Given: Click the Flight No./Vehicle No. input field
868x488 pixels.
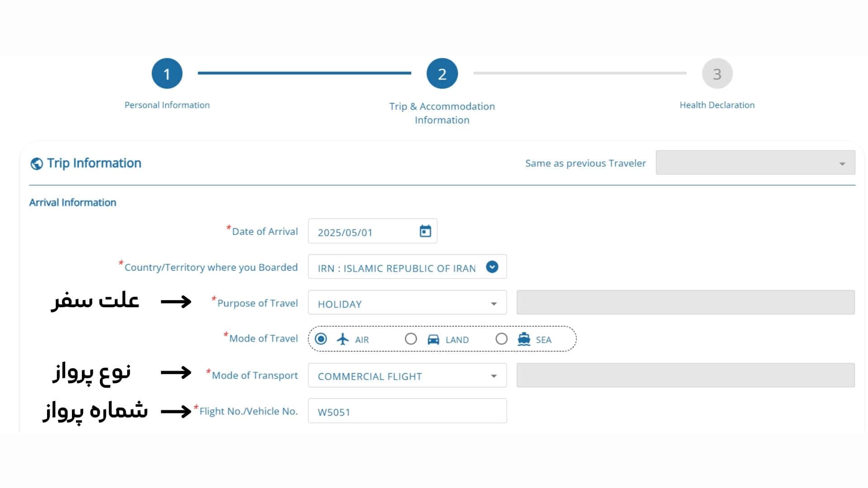Looking at the screenshot, I should coord(407,411).
